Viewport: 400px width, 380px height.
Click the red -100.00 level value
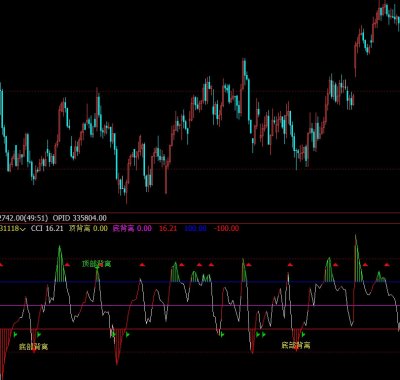[x=226, y=228]
